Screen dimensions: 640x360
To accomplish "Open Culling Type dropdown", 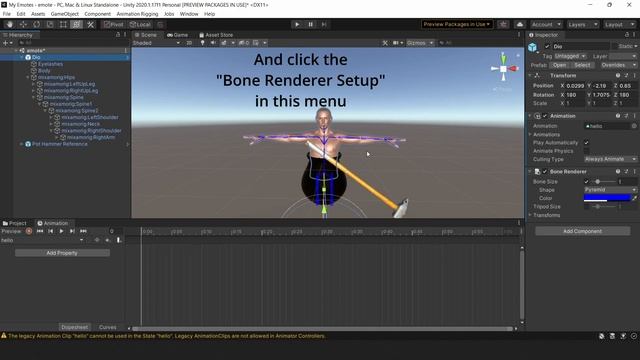I will [610, 159].
